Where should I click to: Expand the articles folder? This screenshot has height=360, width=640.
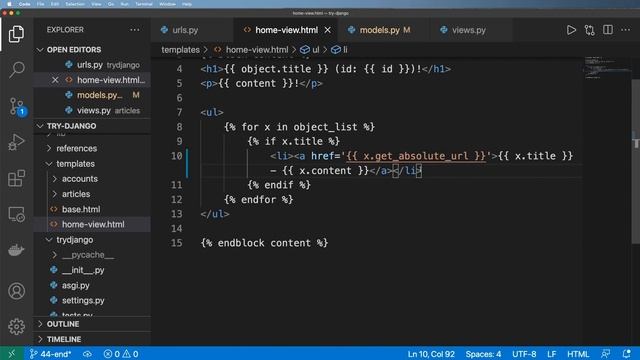point(92,194)
